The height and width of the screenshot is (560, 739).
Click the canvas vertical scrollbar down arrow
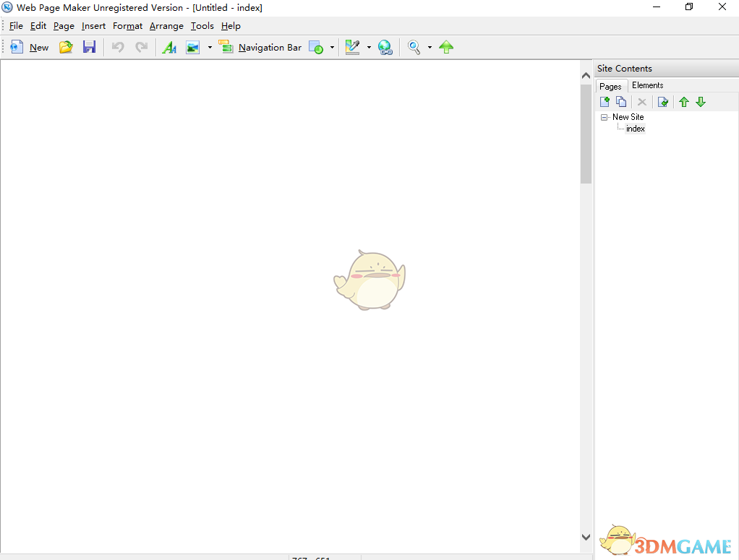click(586, 537)
